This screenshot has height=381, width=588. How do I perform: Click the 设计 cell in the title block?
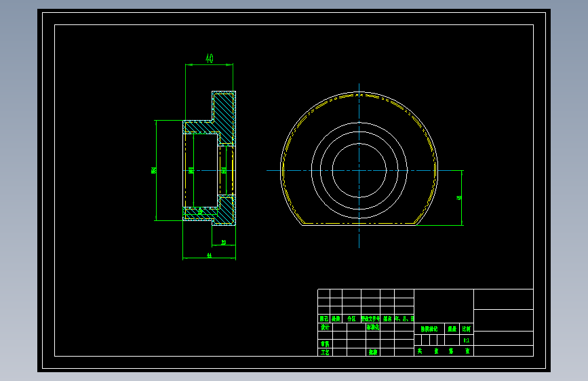point(325,327)
